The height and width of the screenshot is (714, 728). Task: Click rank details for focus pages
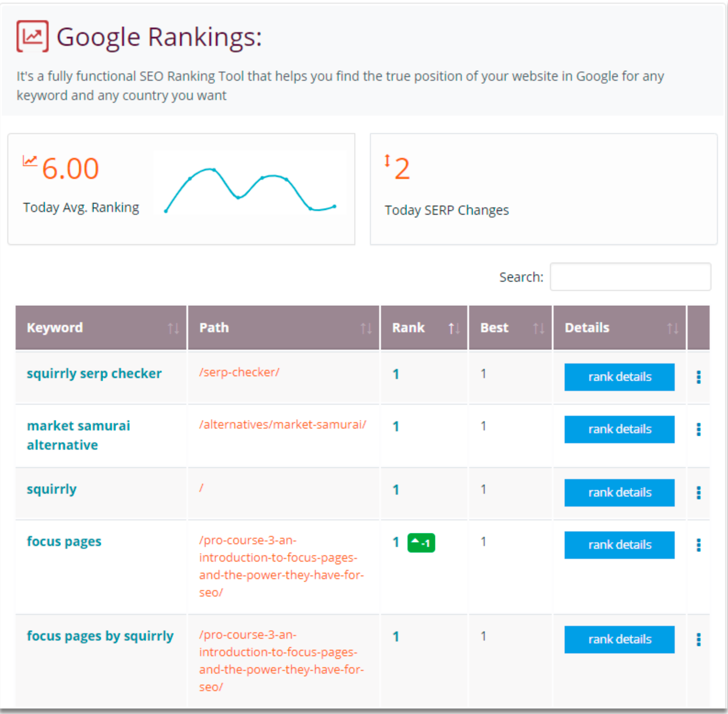click(619, 545)
